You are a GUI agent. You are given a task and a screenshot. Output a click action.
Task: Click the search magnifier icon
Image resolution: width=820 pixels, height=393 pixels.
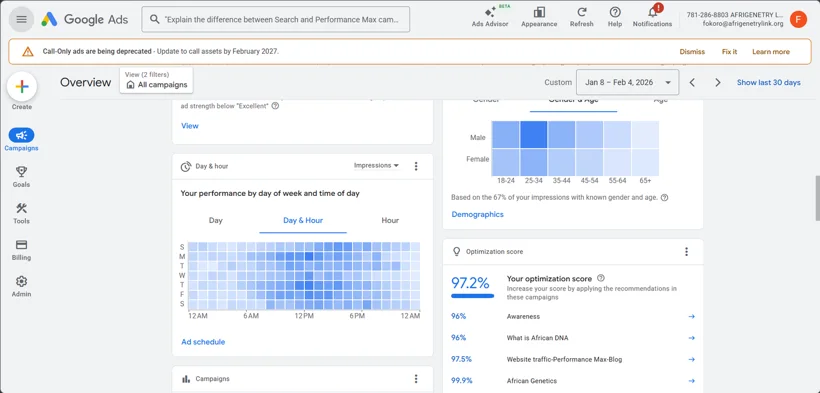(154, 19)
